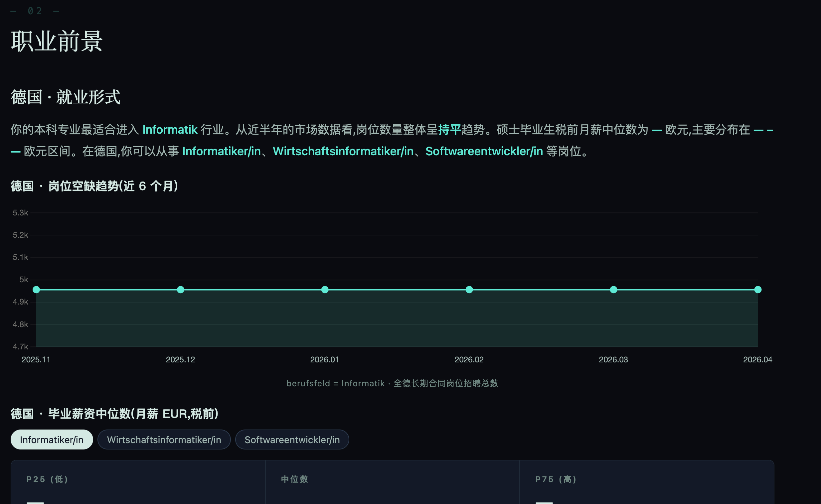Click the highlighted 持平 trend word
This screenshot has height=504, width=821.
(449, 129)
